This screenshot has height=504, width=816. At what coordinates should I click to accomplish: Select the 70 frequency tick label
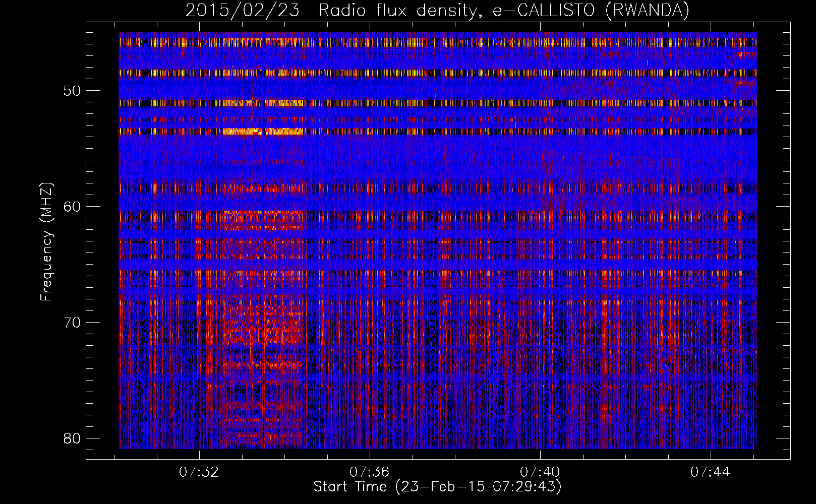pos(72,323)
